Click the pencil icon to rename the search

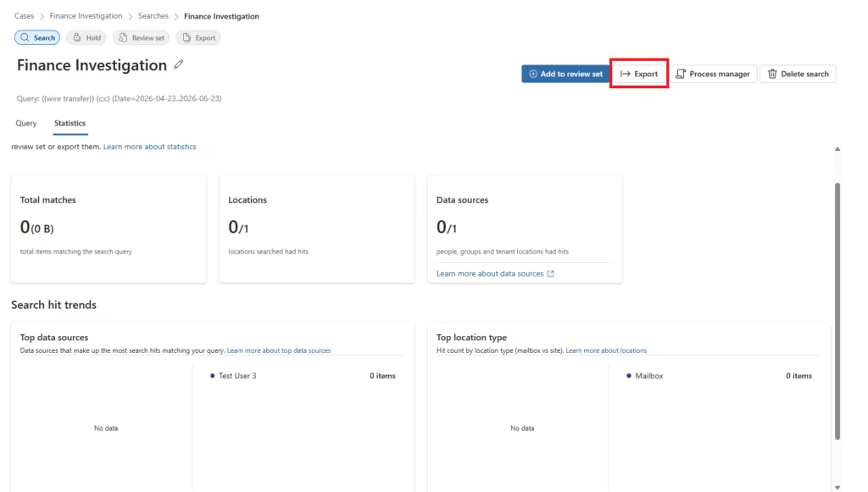tap(178, 64)
